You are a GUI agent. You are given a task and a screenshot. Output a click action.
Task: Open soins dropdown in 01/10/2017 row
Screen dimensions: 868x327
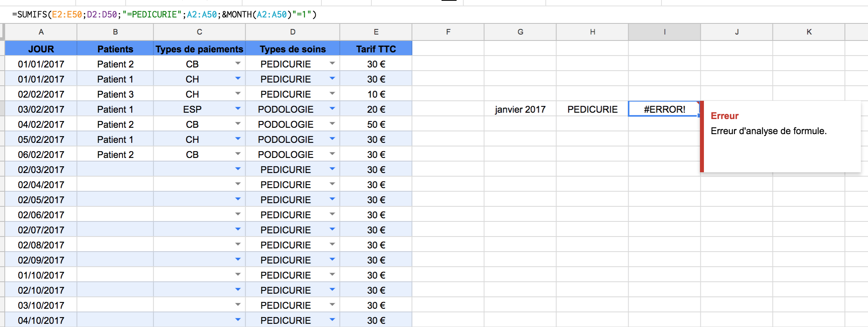click(x=332, y=275)
